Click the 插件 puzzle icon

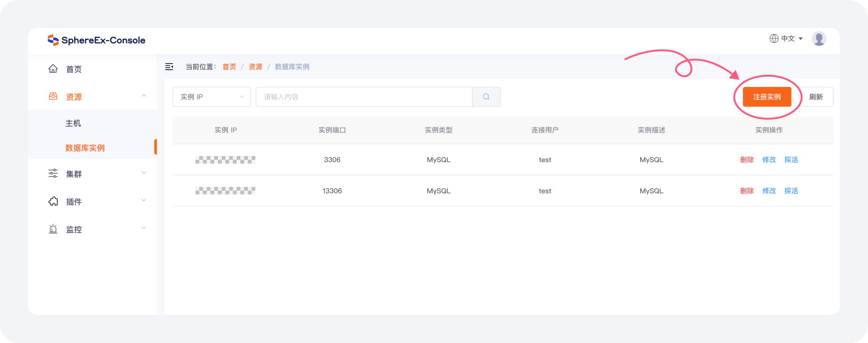53,201
